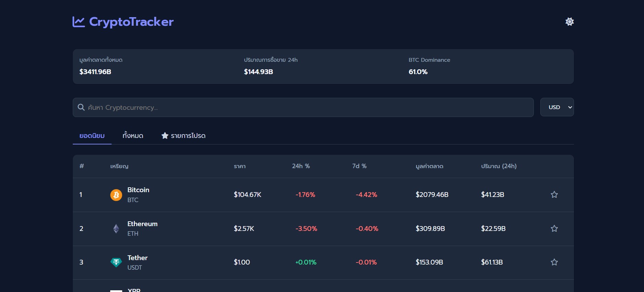This screenshot has height=292, width=644.
Task: Favorite Bitcoin using its star icon
Action: click(554, 195)
